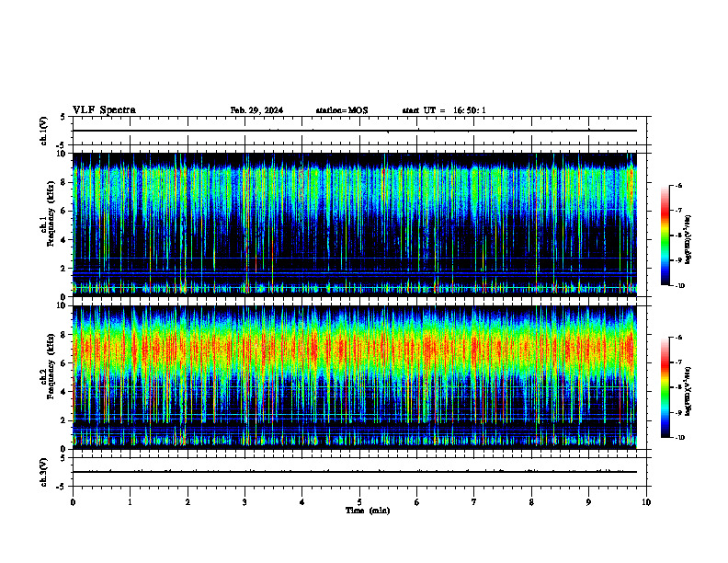This screenshot has height=563, width=728.
Task: Click time axis tick label '3'
Action: 245,502
